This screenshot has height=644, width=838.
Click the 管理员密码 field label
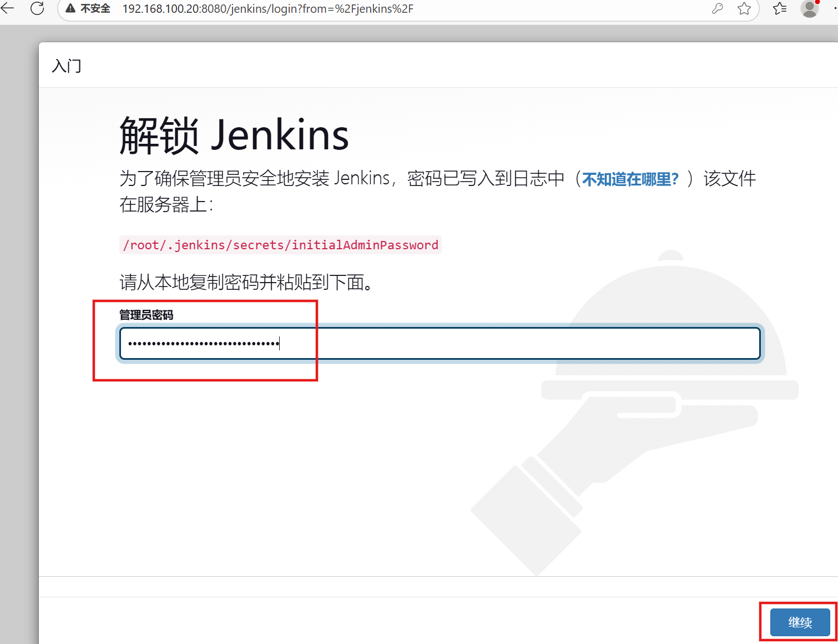(x=147, y=315)
